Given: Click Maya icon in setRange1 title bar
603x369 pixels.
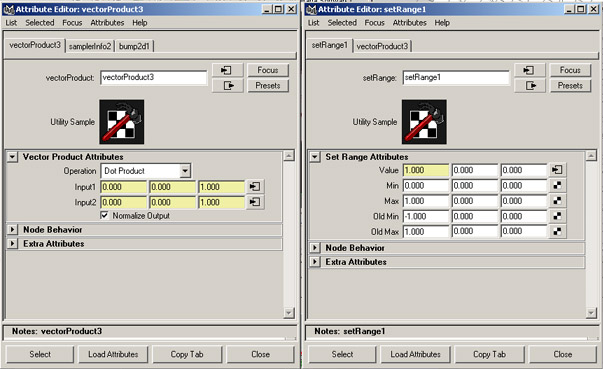Looking at the screenshot, I should point(311,9).
